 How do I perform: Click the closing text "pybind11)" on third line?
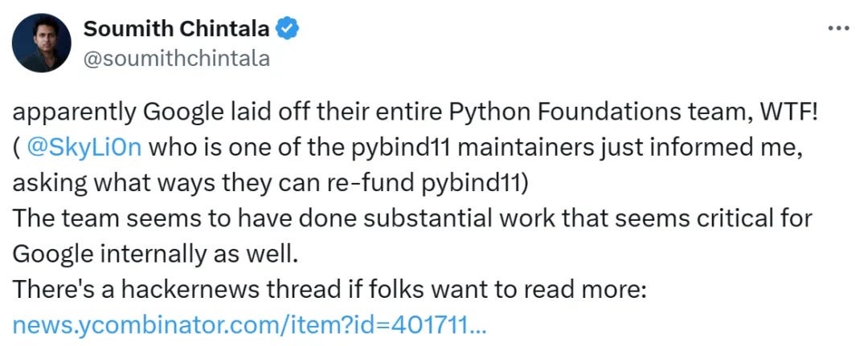coord(475,184)
